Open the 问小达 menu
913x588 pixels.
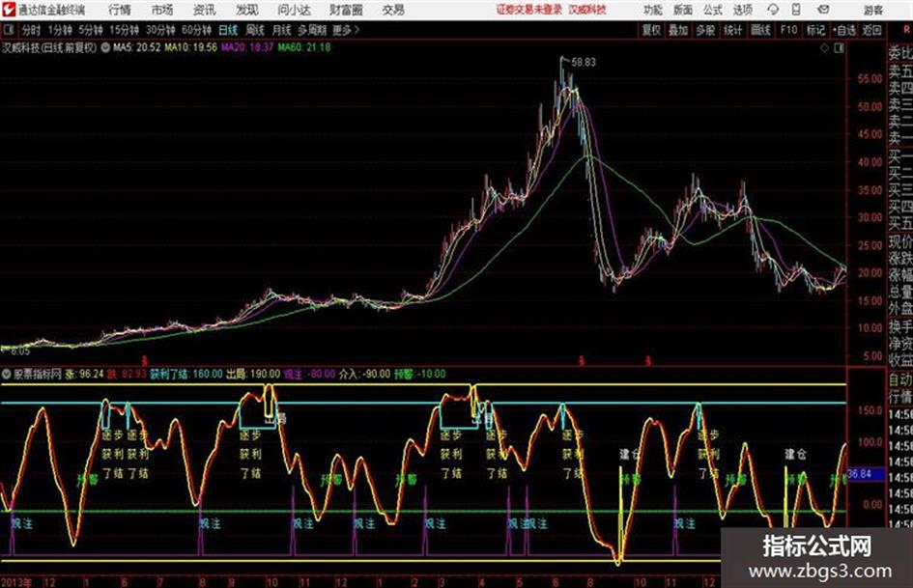point(294,10)
